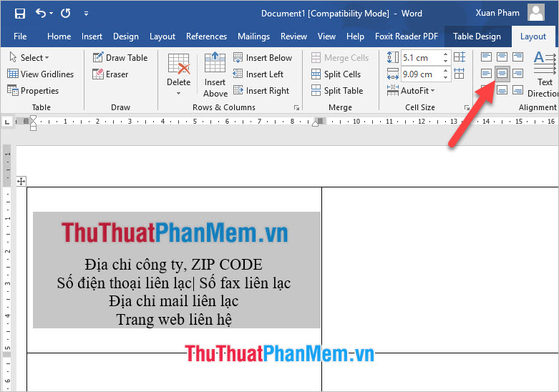This screenshot has width=559, height=392.
Task: Open the File tab
Action: click(x=20, y=36)
